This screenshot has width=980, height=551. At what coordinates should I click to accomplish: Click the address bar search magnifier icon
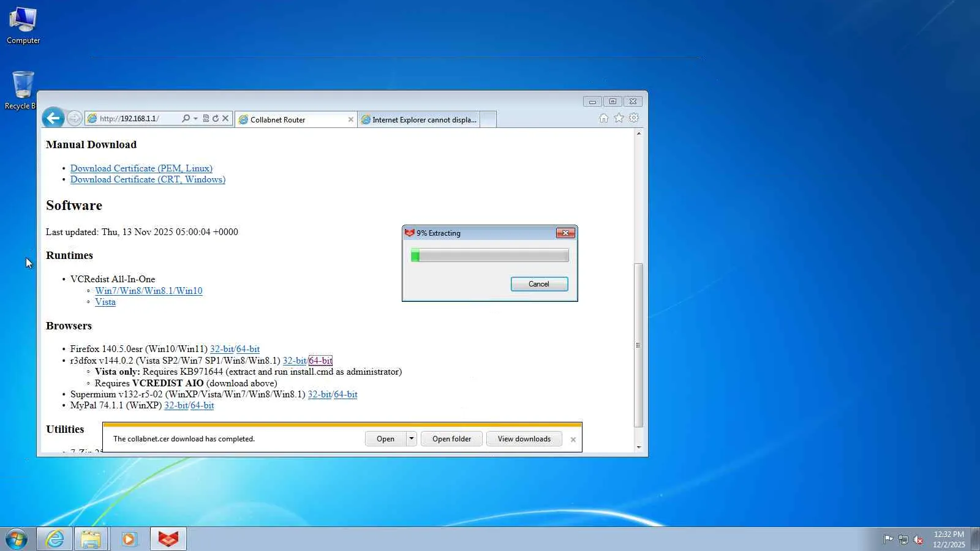click(x=186, y=118)
